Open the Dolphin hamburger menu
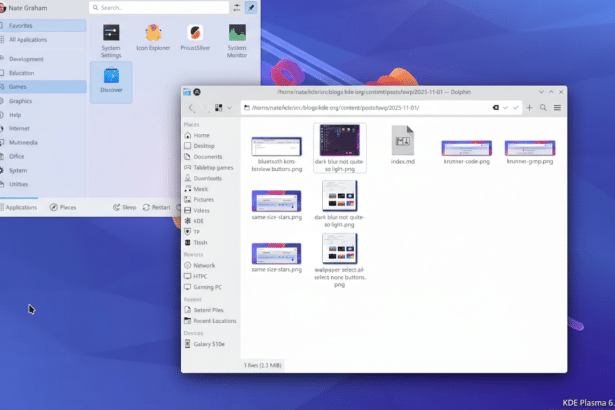Image resolution: width=615 pixels, height=410 pixels. point(557,108)
